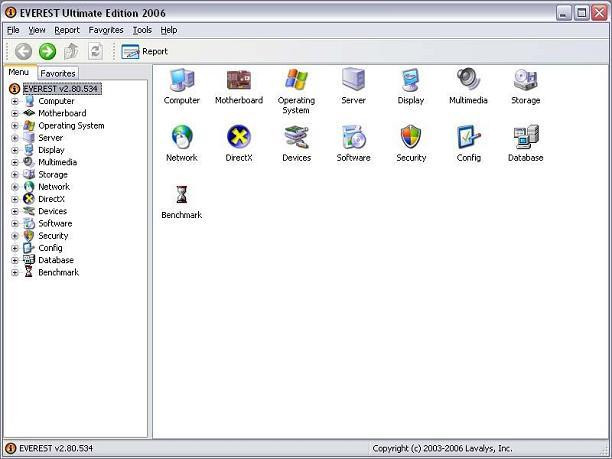
Task: Select Operating System in the sidebar tree
Action: click(71, 126)
